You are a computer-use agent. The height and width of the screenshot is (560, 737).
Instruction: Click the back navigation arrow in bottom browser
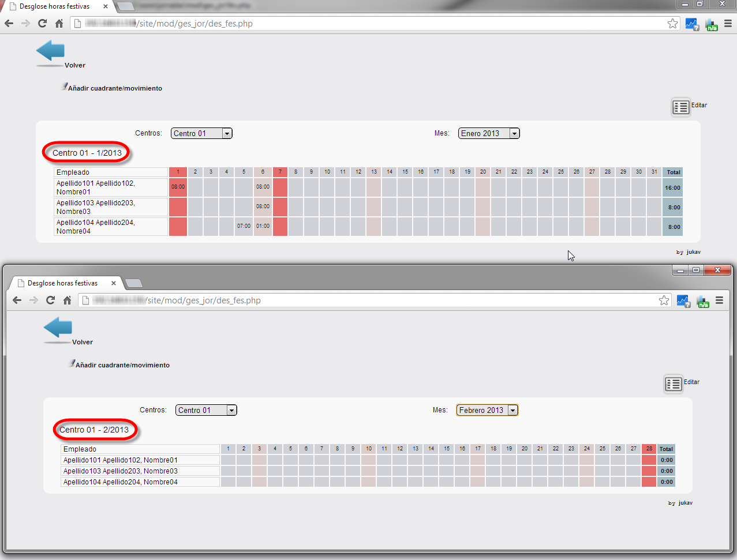(x=17, y=300)
